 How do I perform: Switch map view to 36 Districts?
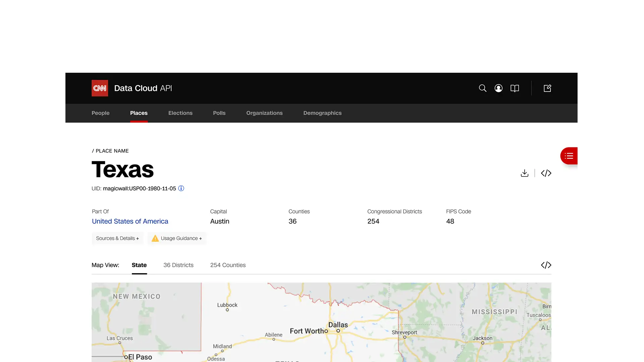tap(178, 265)
